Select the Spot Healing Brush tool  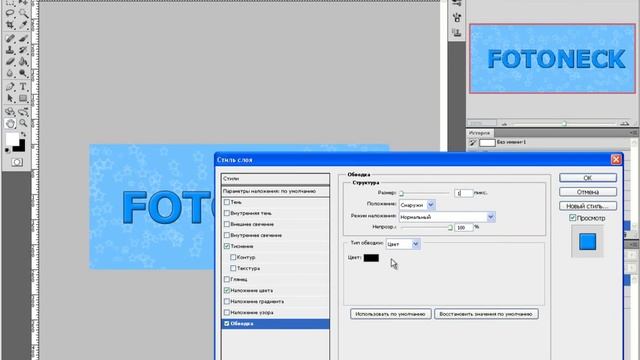tap(10, 39)
